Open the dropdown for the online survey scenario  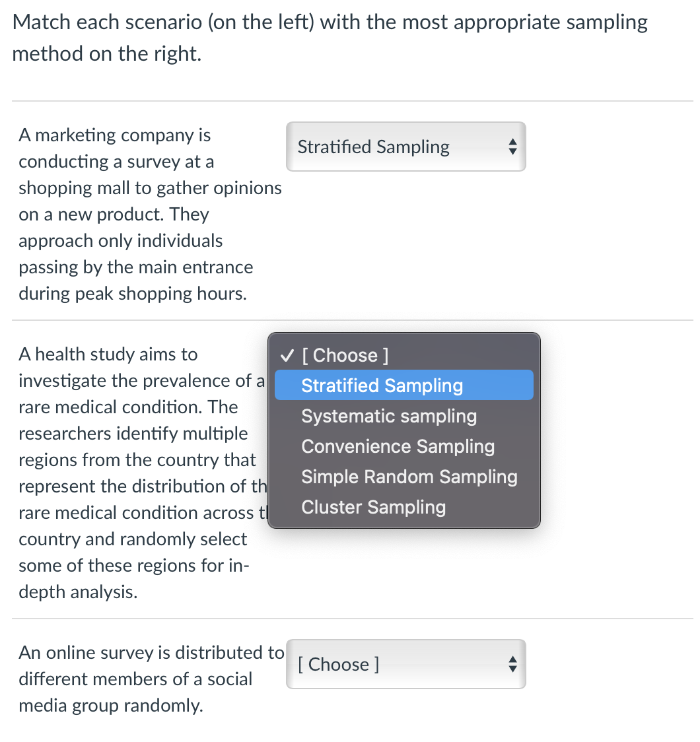point(405,664)
